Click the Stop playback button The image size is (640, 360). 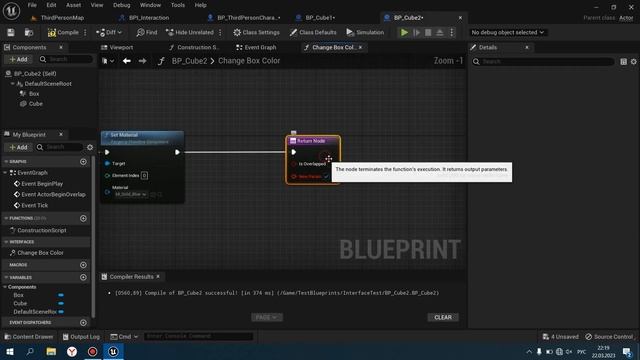click(428, 32)
